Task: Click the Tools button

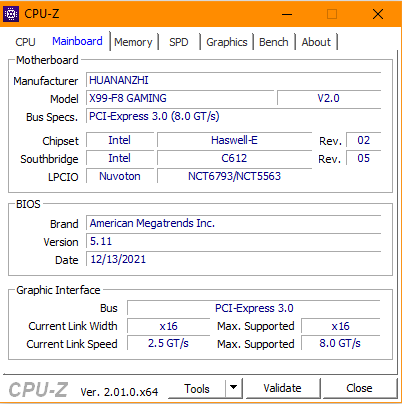Action: pos(197,388)
